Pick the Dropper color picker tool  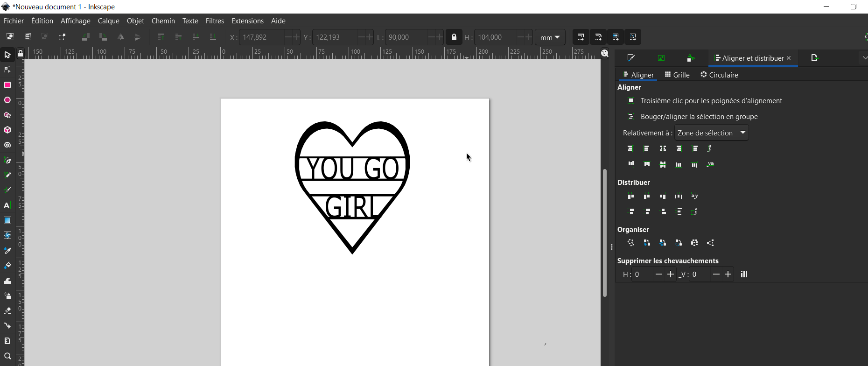(7, 250)
